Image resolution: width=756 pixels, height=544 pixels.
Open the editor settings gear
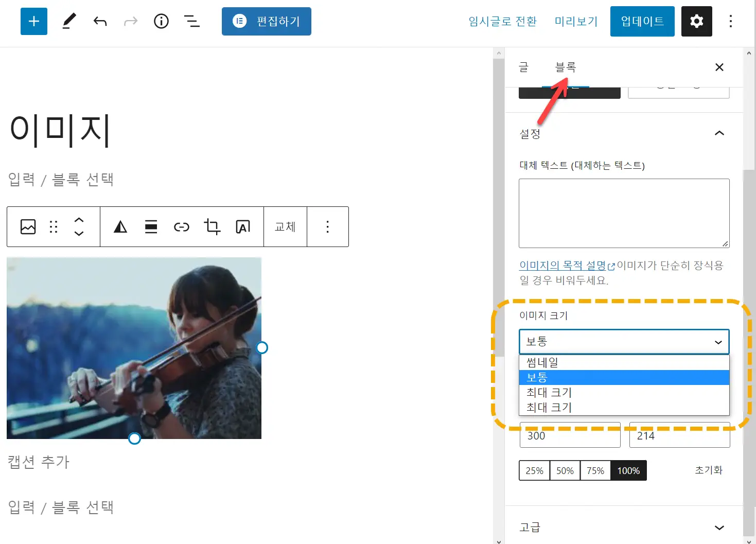[x=696, y=21]
